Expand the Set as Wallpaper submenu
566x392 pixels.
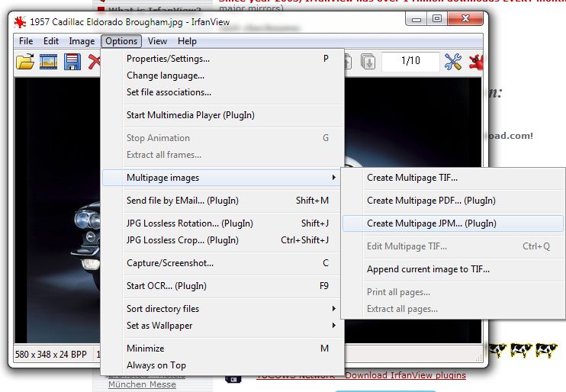point(223,326)
